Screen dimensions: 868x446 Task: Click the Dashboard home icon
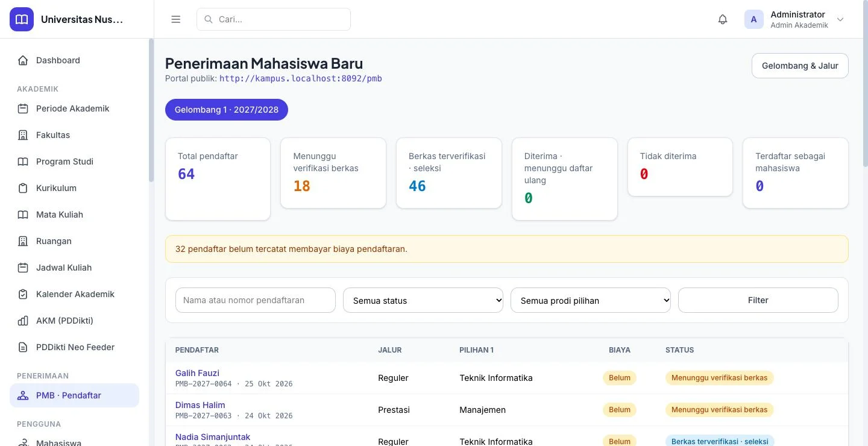(x=23, y=60)
